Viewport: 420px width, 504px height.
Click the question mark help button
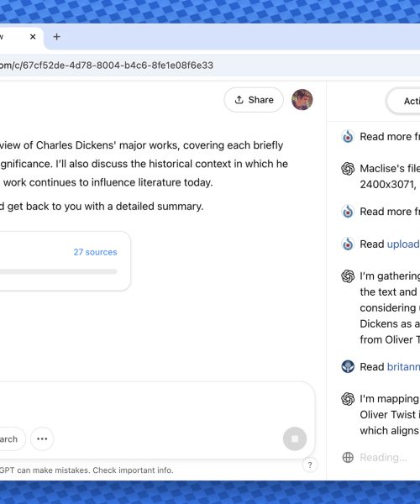coord(310,465)
